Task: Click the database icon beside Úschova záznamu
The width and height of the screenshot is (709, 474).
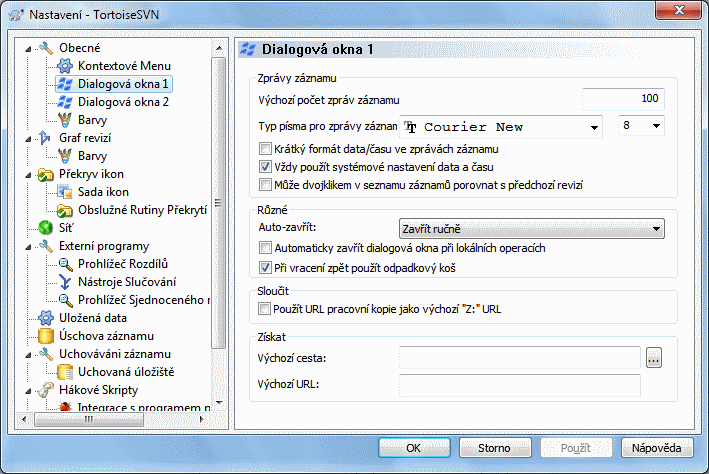Action: 46,336
